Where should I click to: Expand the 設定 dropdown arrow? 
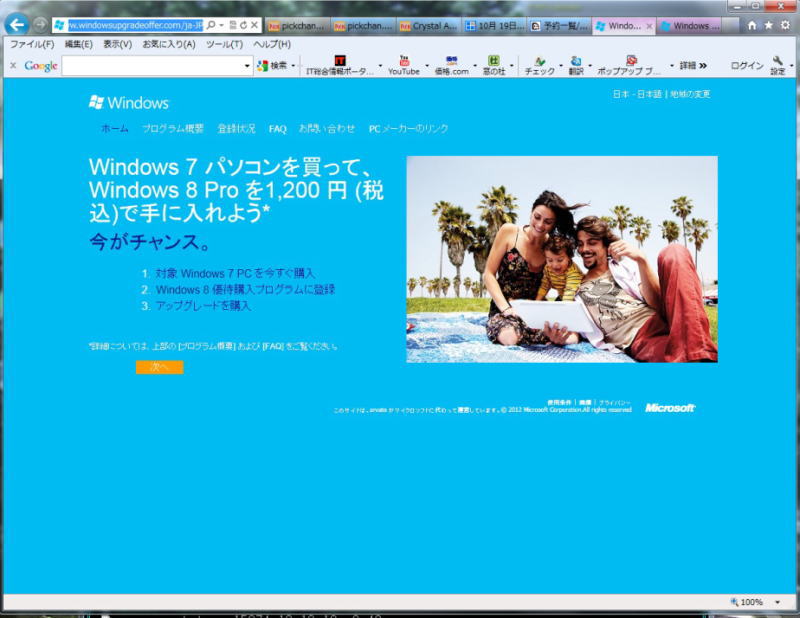tap(791, 66)
